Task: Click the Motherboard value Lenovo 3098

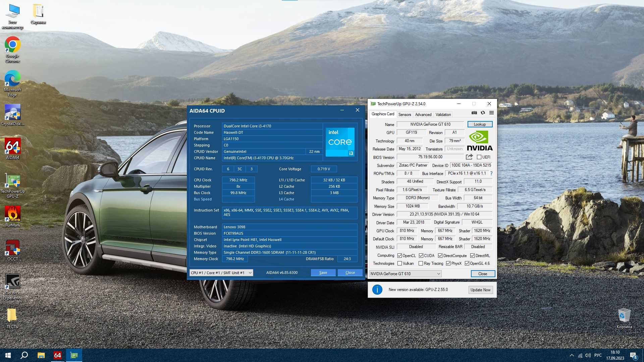Action: coord(289,227)
